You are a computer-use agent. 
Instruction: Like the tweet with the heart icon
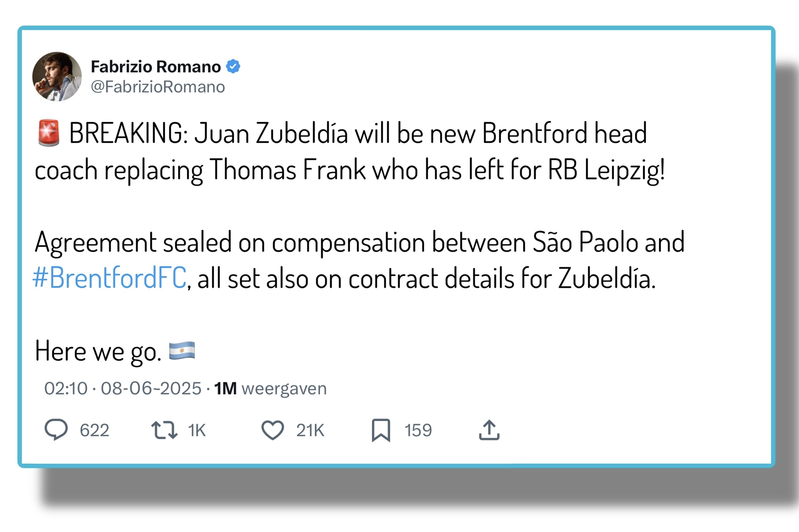[273, 430]
